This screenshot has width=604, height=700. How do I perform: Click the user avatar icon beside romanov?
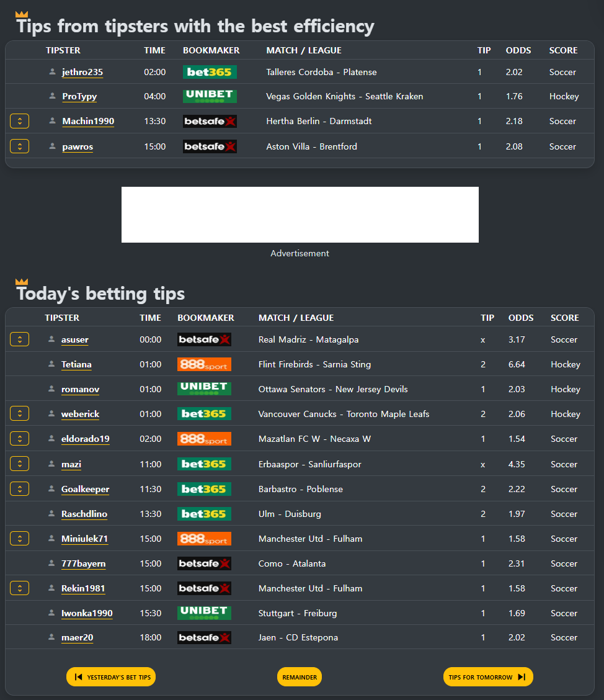(51, 389)
